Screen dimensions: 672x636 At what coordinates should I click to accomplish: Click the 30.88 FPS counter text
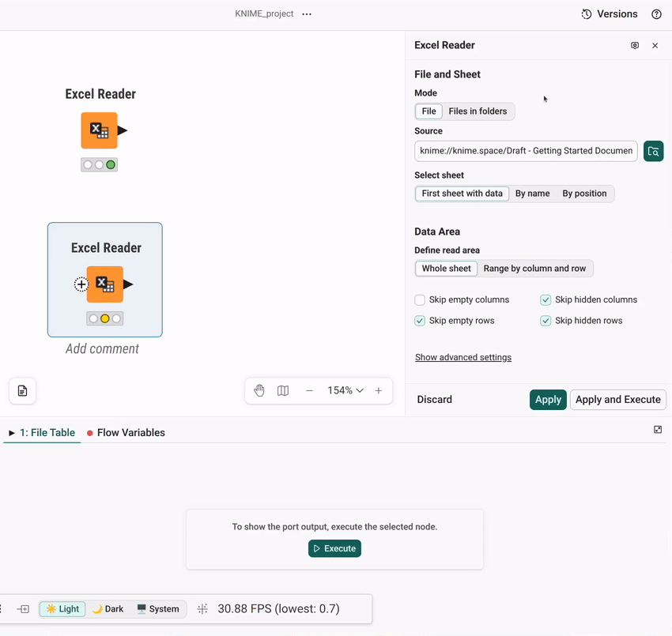tap(278, 609)
